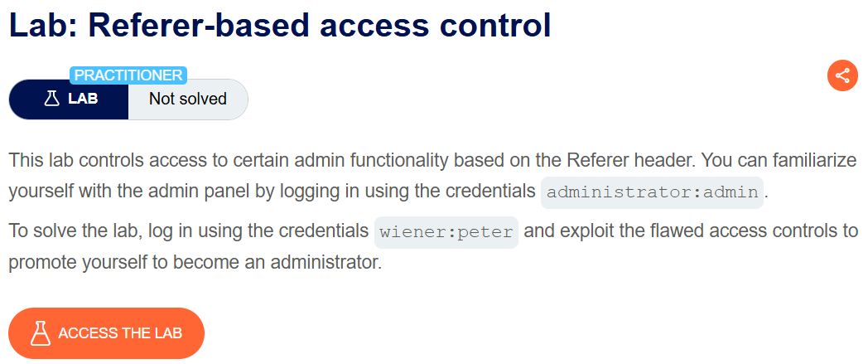Viewport: 868px width, 364px height.
Task: Select the wiener:peter credentials code
Action: (x=446, y=231)
